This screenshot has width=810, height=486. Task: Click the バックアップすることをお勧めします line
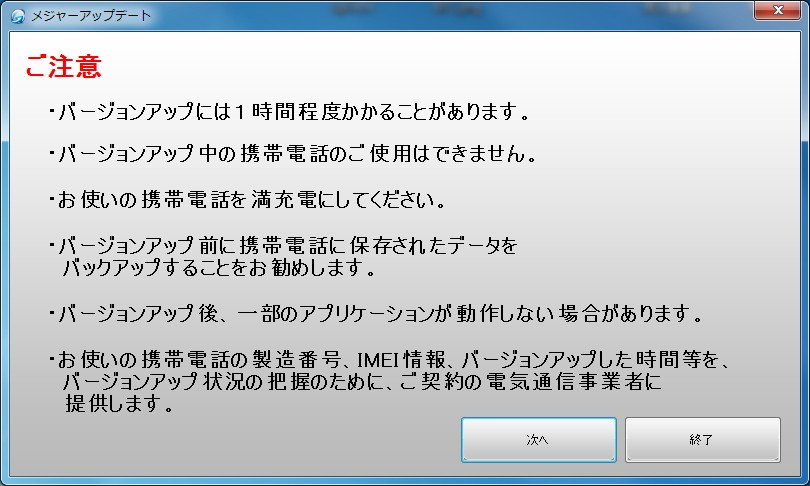click(219, 268)
